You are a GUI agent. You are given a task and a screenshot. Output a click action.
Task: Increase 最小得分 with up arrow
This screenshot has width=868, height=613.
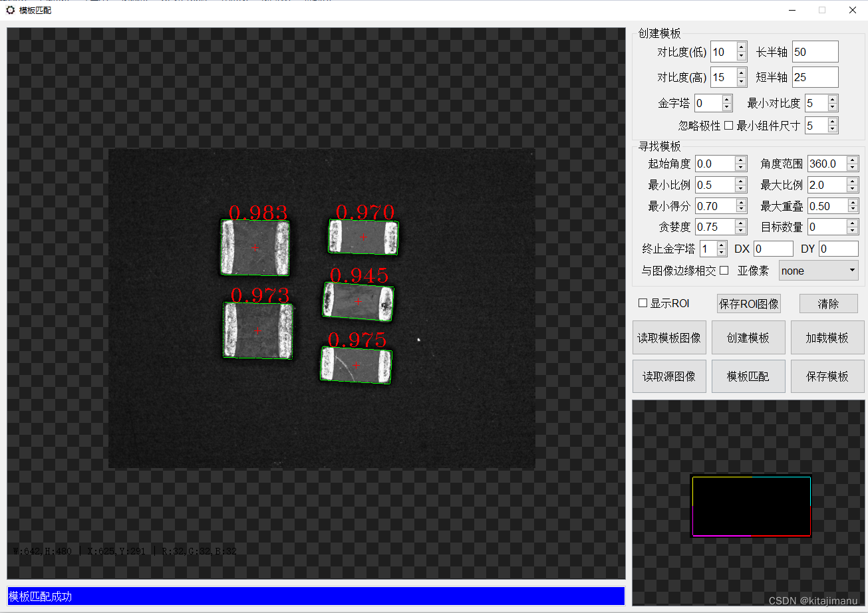[x=741, y=202]
